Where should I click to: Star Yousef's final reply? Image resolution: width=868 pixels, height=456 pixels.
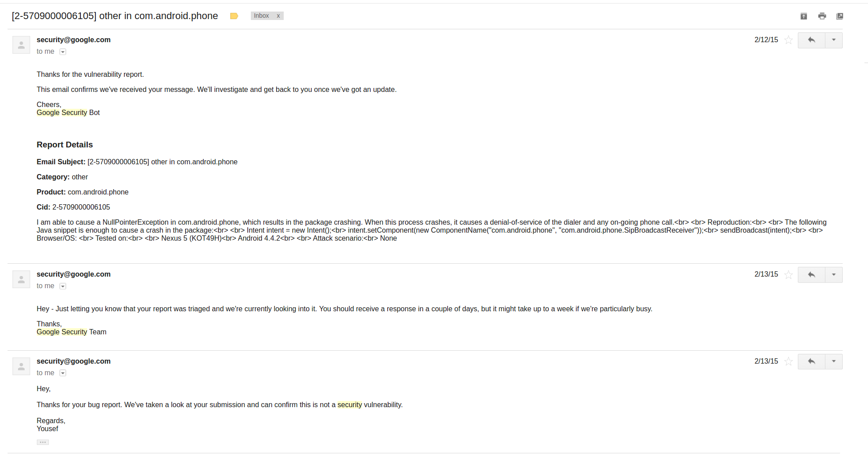coord(789,361)
